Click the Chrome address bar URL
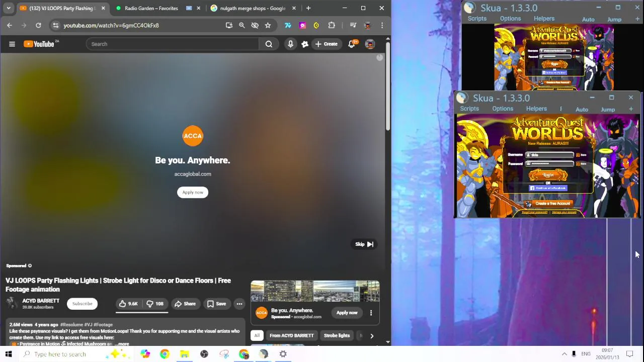Screen dimensions: 644x362 click(111, 25)
